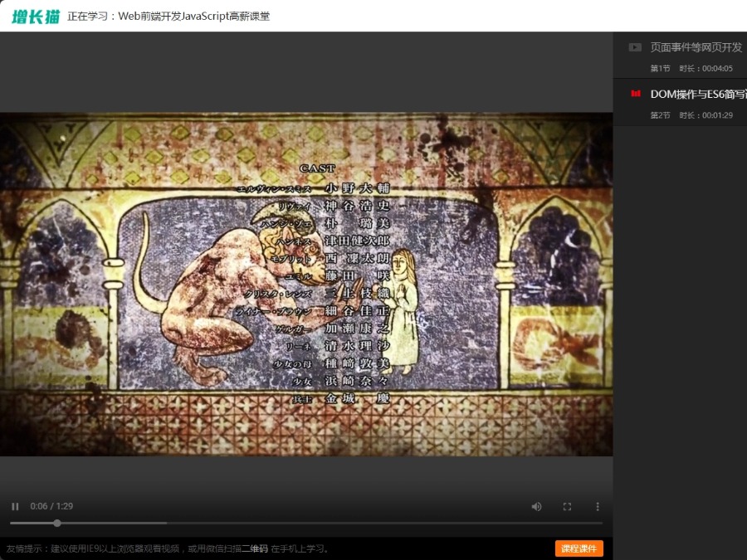This screenshot has height=560, width=747.
Task: Click the red playing-bars icon of lesson 2
Action: [x=635, y=93]
